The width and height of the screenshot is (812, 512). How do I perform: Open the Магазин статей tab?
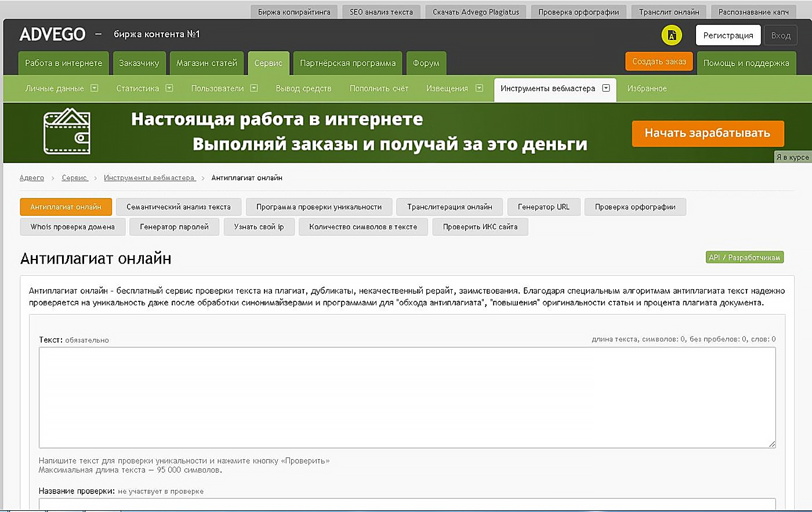tap(207, 63)
